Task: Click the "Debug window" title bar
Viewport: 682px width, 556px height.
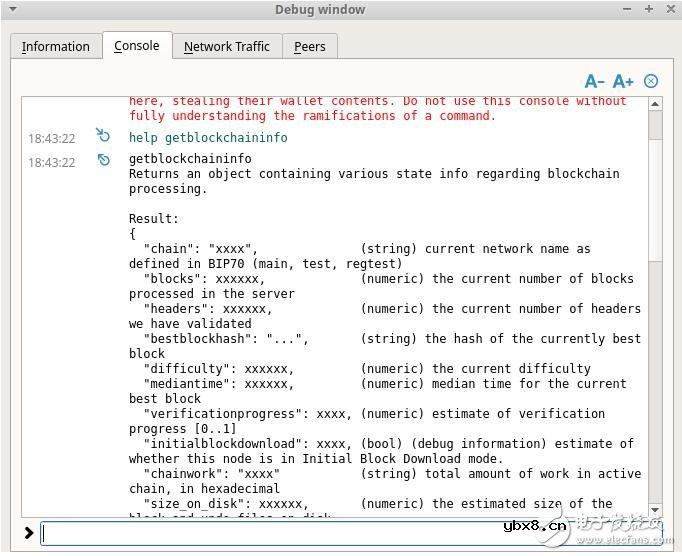Action: tap(320, 9)
